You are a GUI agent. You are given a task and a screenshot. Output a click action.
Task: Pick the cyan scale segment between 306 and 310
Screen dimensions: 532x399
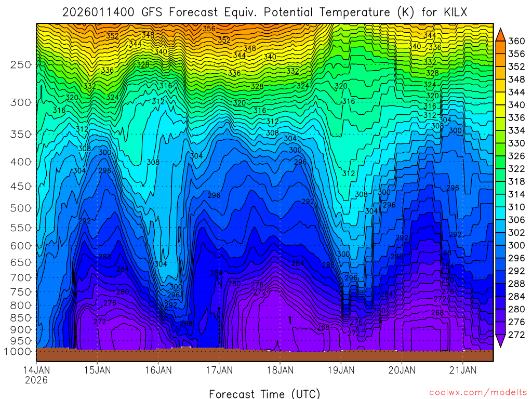(500, 214)
